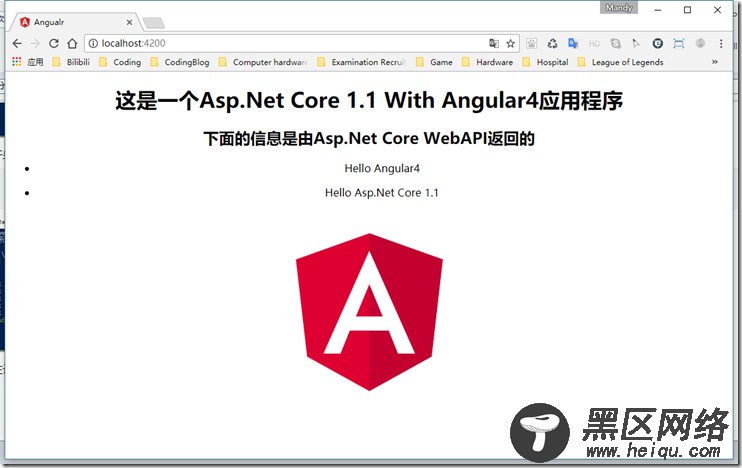Click the purple cursor extension icon
The width and height of the screenshot is (742, 468).
tap(636, 44)
